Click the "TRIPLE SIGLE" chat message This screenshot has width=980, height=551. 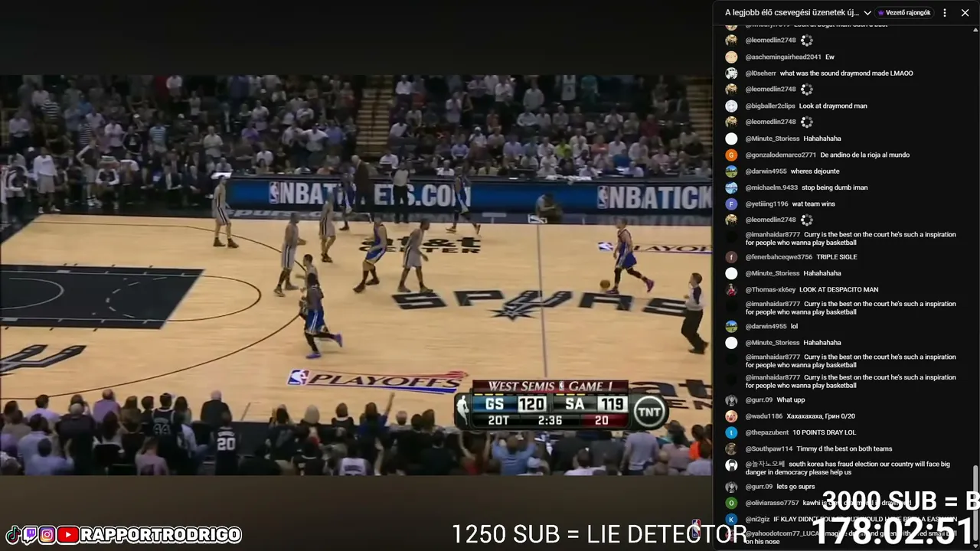[837, 257]
